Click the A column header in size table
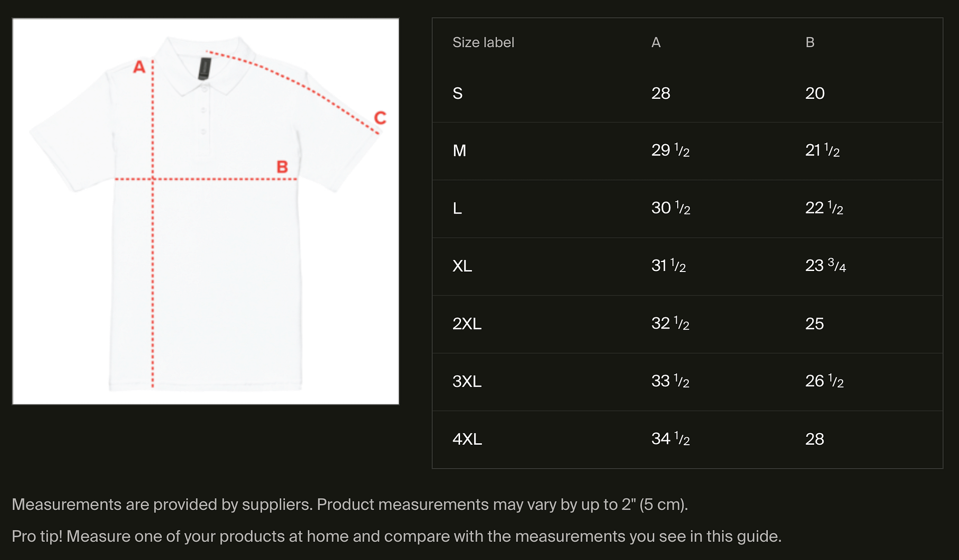Image resolution: width=959 pixels, height=560 pixels. [656, 42]
